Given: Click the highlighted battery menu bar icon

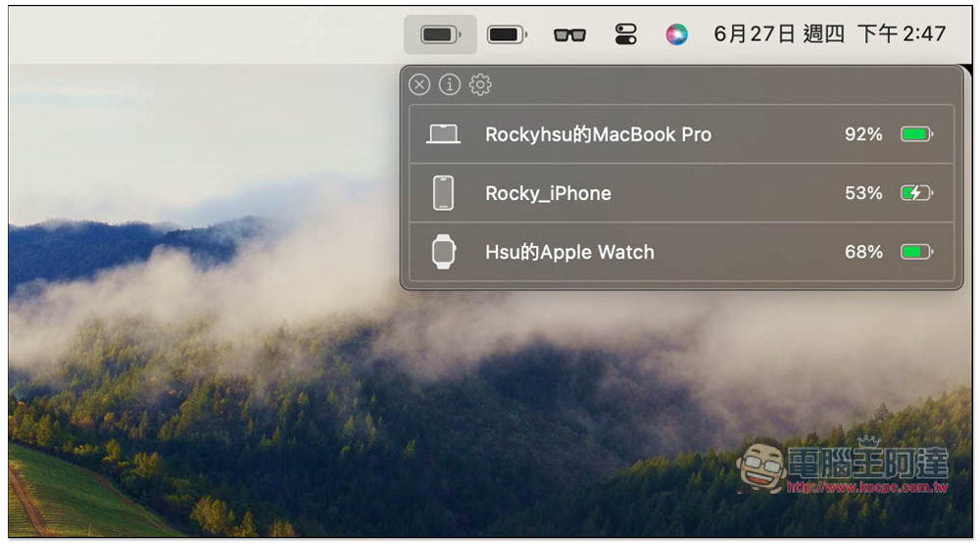Looking at the screenshot, I should click(440, 34).
